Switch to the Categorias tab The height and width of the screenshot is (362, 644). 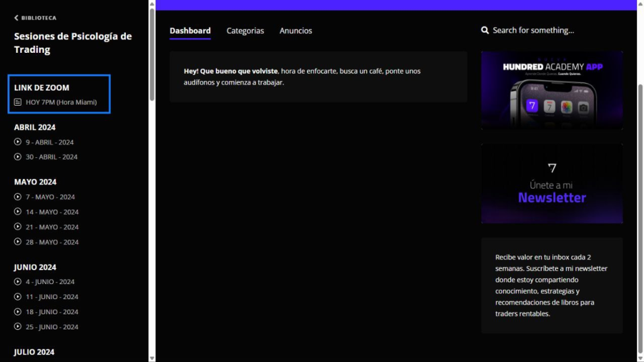point(245,31)
